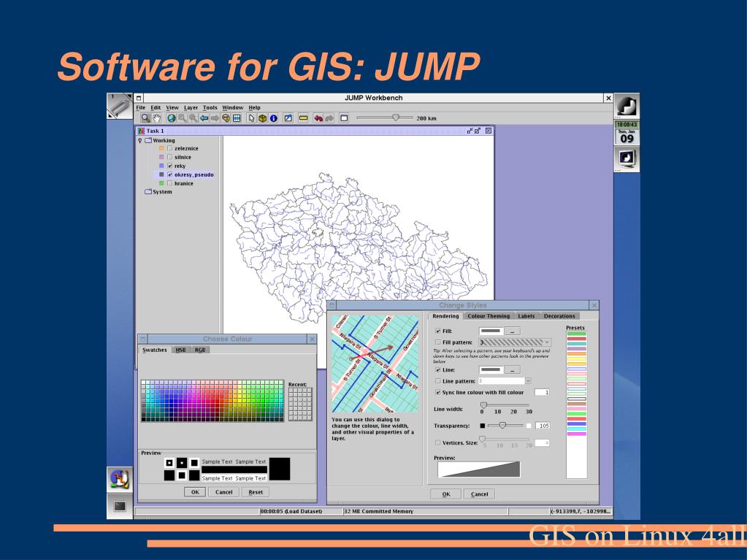Click the ... button next to Line colour
Viewport: 747px width, 560px height.
click(512, 370)
